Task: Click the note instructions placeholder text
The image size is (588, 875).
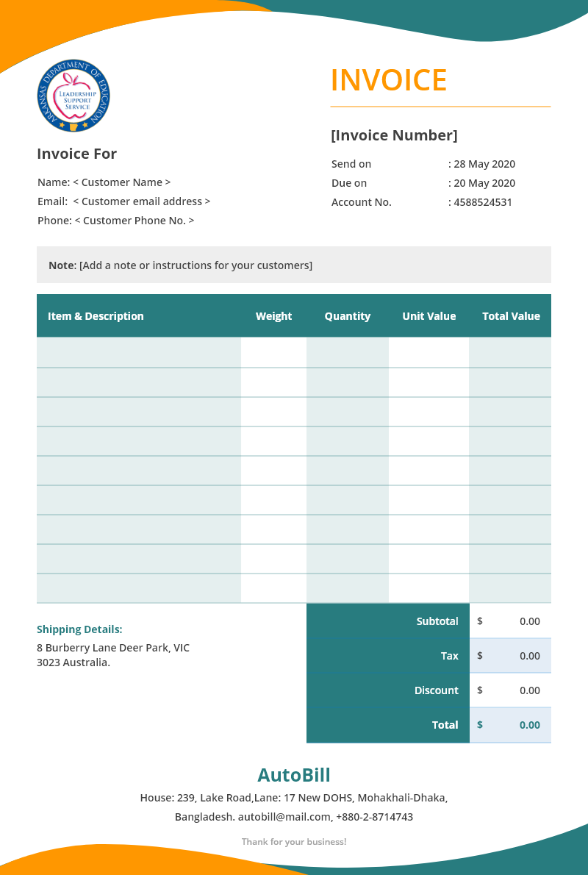Action: [196, 265]
